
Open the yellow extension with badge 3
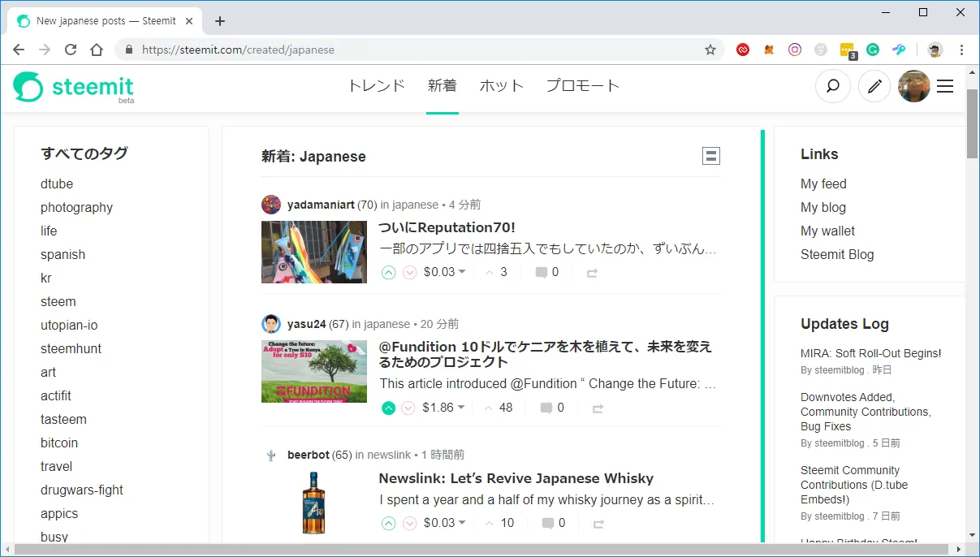[x=848, y=50]
